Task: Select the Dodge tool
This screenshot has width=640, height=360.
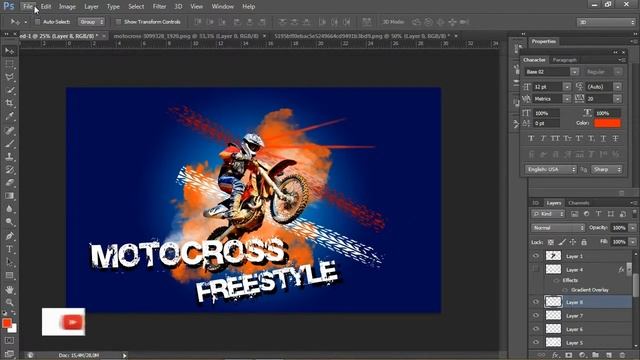Action: [x=10, y=222]
